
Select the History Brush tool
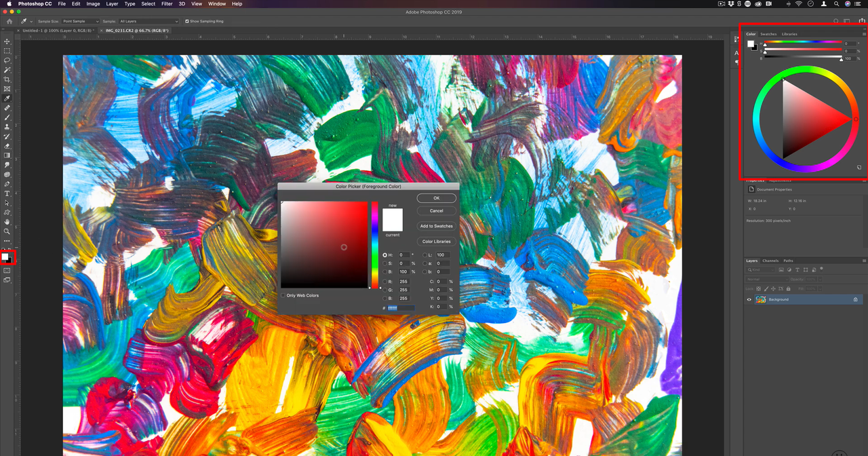click(7, 136)
